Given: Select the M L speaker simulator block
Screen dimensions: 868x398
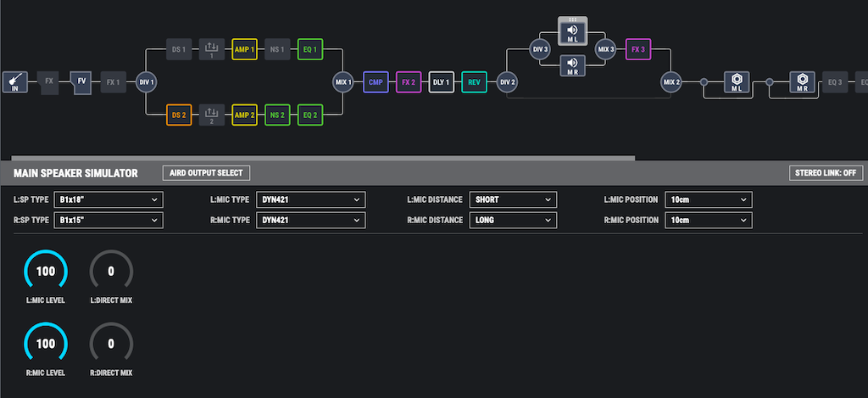Looking at the screenshot, I should (x=572, y=31).
